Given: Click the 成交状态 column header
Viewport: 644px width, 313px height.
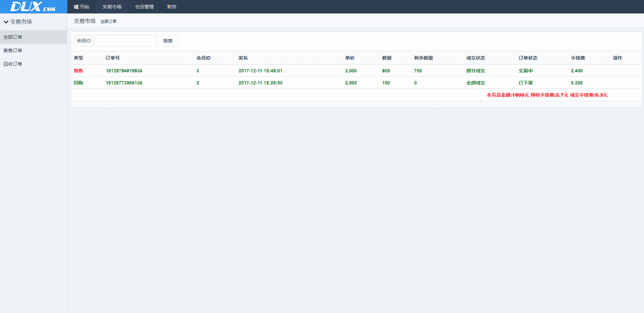Looking at the screenshot, I should point(476,58).
